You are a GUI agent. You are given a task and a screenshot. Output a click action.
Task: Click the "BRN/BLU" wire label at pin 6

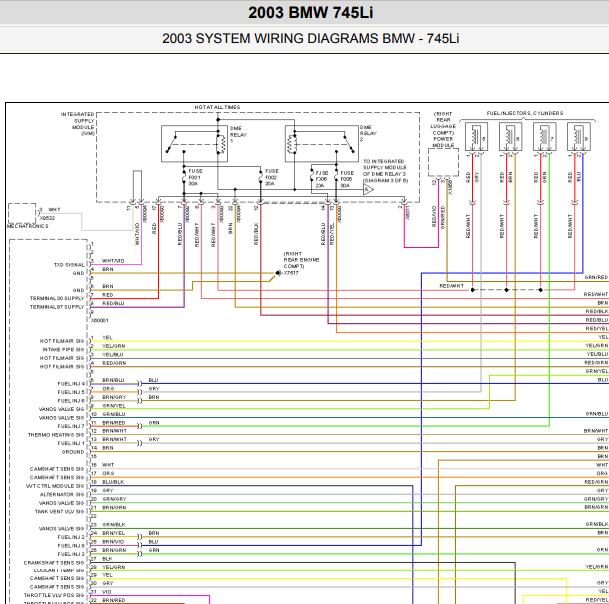coord(113,380)
